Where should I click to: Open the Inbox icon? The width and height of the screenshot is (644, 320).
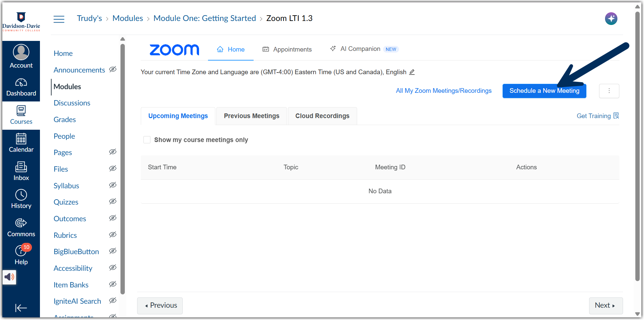pos(21,167)
